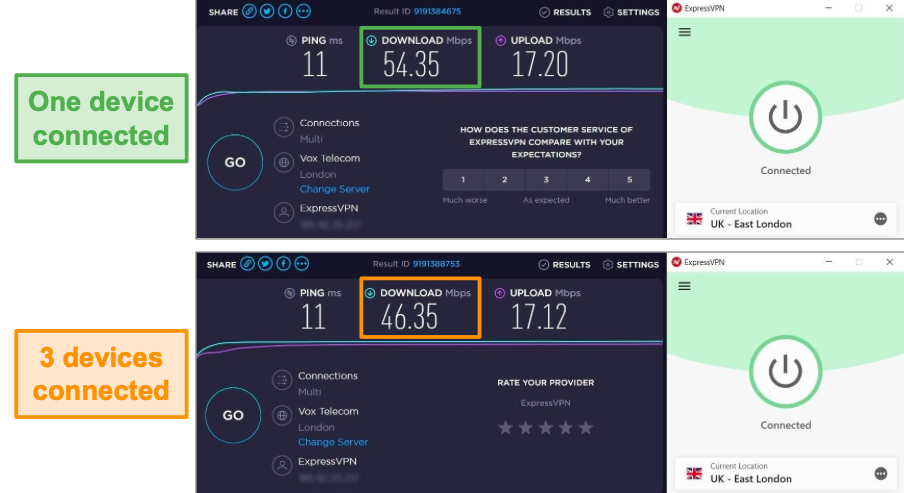This screenshot has height=493, width=904.
Task: Click Vox Telecom globe icon in top speedtest
Action: coord(284,163)
